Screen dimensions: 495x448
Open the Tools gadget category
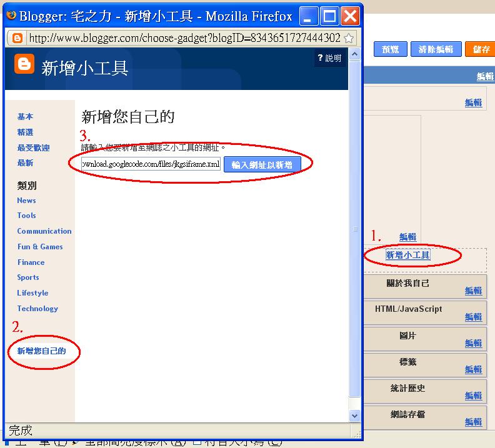tap(26, 216)
